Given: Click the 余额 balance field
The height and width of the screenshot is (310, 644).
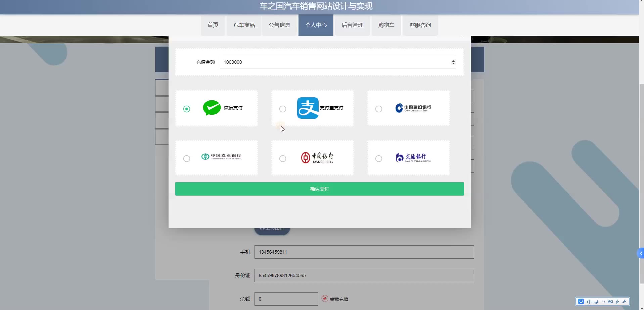Looking at the screenshot, I should pyautogui.click(x=286, y=299).
